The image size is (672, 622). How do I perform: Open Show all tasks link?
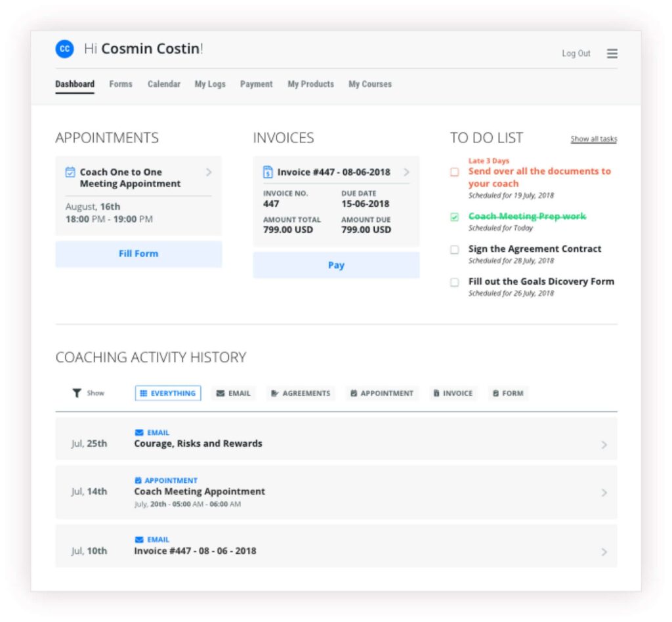point(593,138)
